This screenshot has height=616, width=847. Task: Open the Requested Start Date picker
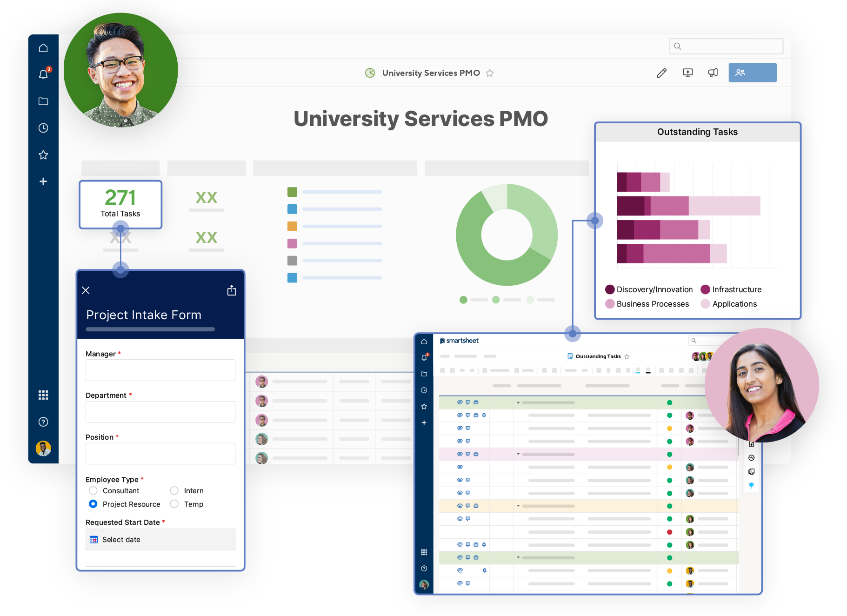click(x=160, y=540)
